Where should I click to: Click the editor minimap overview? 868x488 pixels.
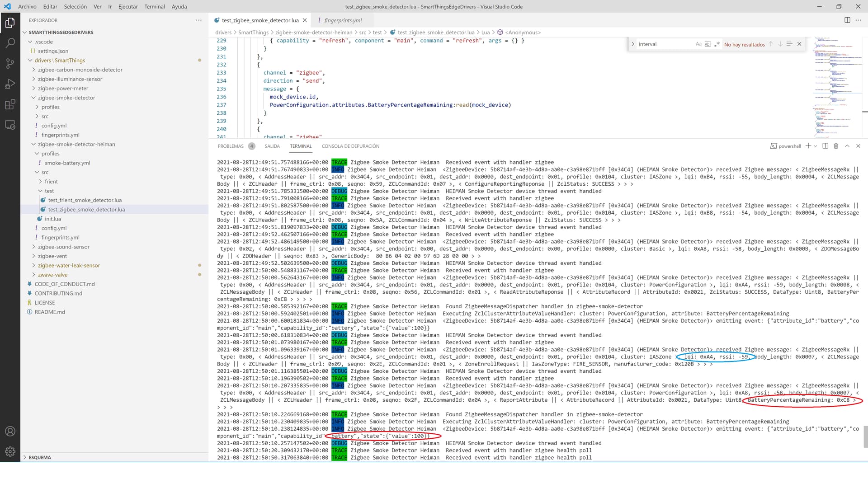tap(837, 87)
